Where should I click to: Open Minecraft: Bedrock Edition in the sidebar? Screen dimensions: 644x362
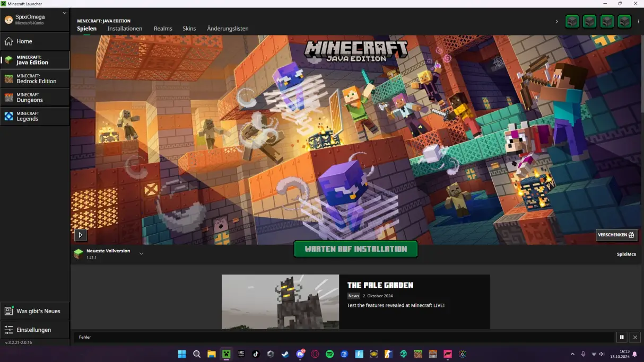(34, 78)
